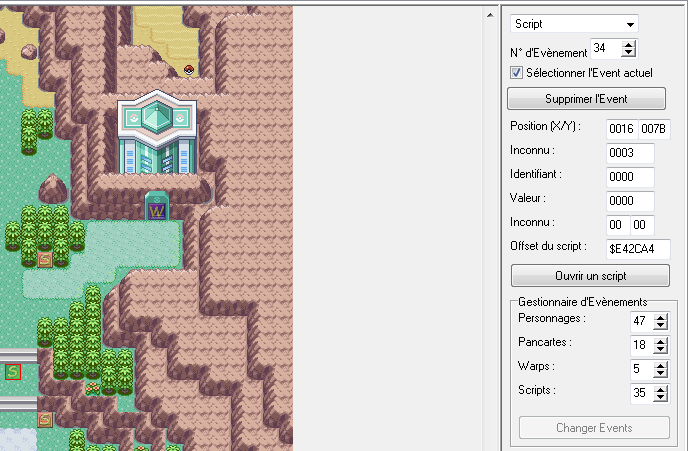Decrease the Warps count

pos(660,373)
